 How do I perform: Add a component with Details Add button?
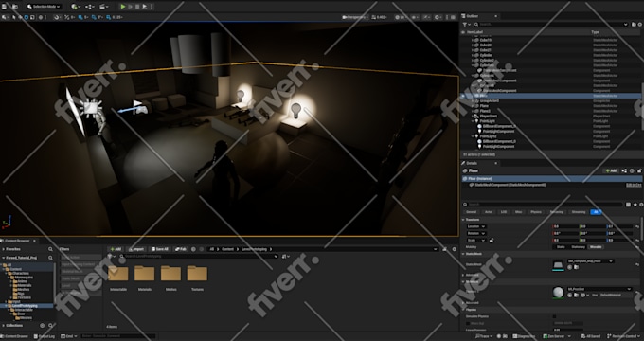pyautogui.click(x=611, y=170)
